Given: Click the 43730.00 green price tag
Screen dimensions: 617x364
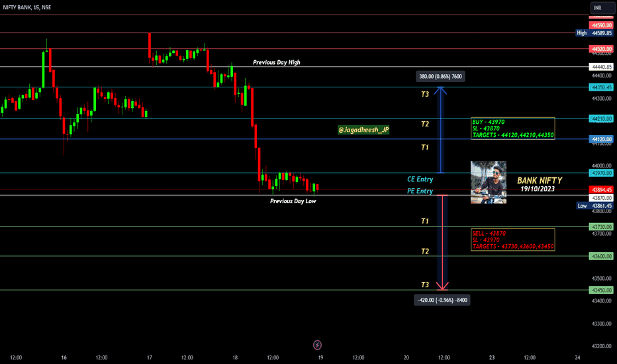Looking at the screenshot, I should click(x=601, y=226).
